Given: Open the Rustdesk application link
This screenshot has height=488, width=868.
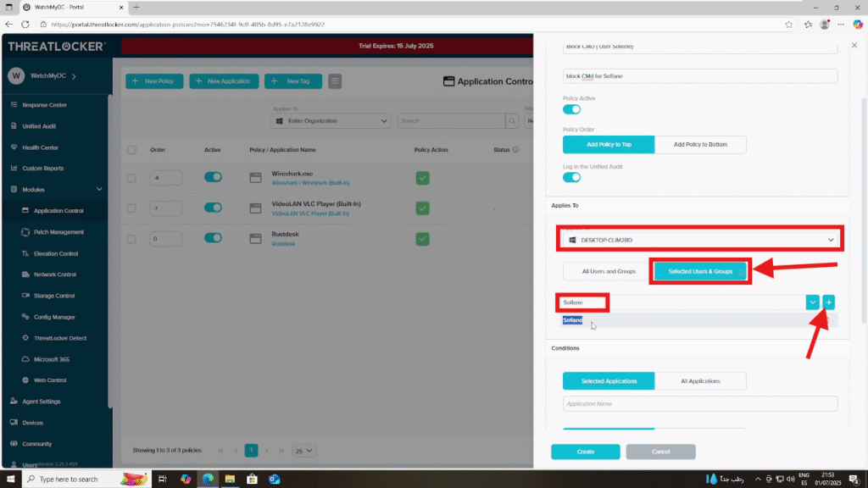Looking at the screenshot, I should 283,244.
